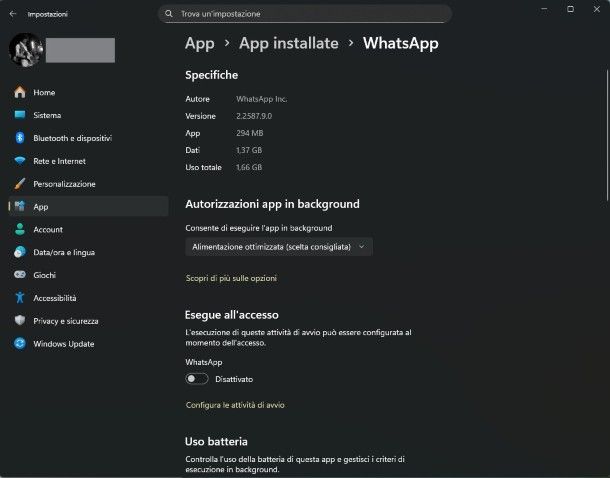Image resolution: width=610 pixels, height=478 pixels.
Task: Click 'Scopri di più sulle opzioni' link
Action: (231, 278)
